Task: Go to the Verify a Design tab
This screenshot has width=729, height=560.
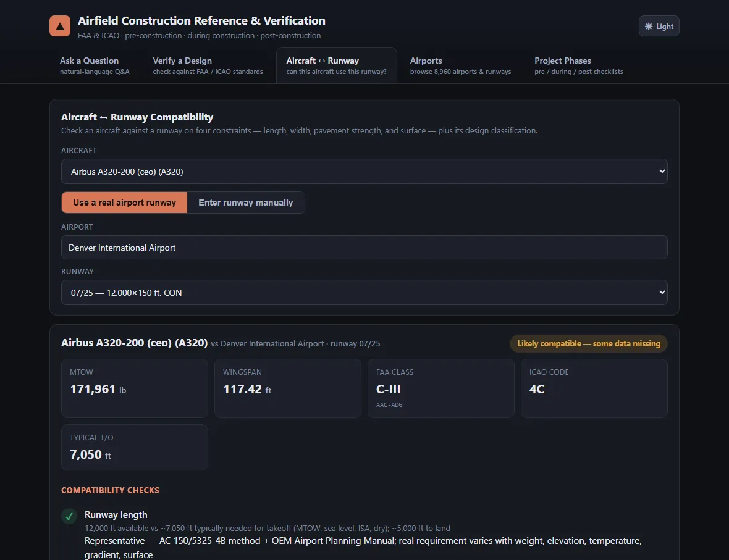Action: [208, 65]
